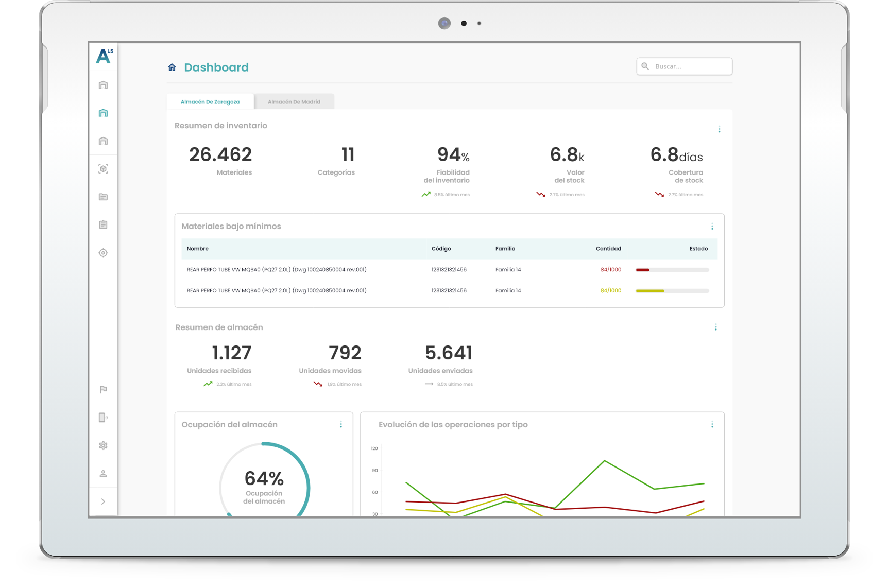
Task: Open the user profile sidebar icon
Action: [x=103, y=473]
